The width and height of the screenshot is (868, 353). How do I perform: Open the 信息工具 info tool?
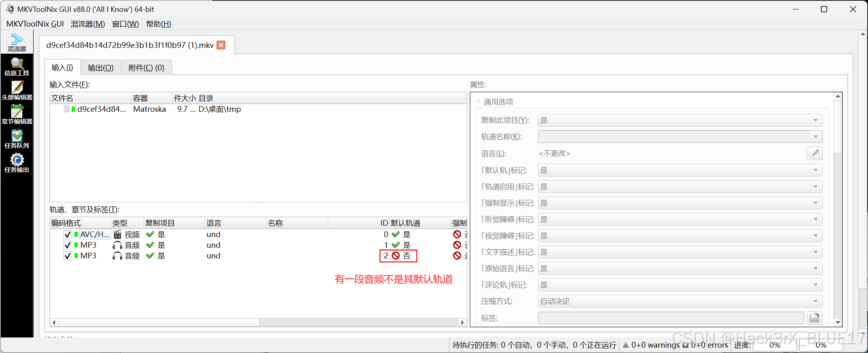coord(17,67)
